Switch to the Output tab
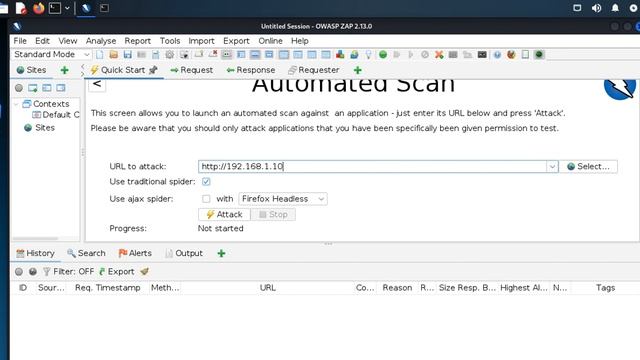Screen dimensions: 640x360 (184, 253)
